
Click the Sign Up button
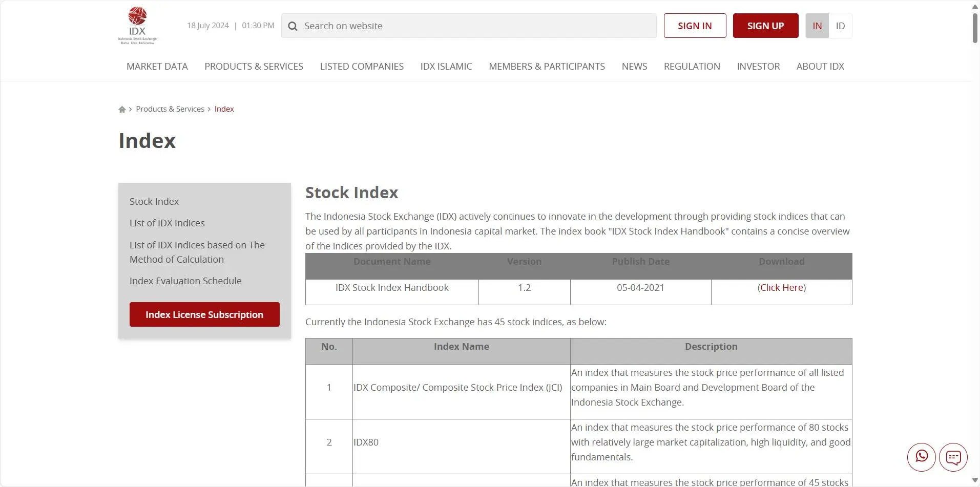(x=765, y=26)
